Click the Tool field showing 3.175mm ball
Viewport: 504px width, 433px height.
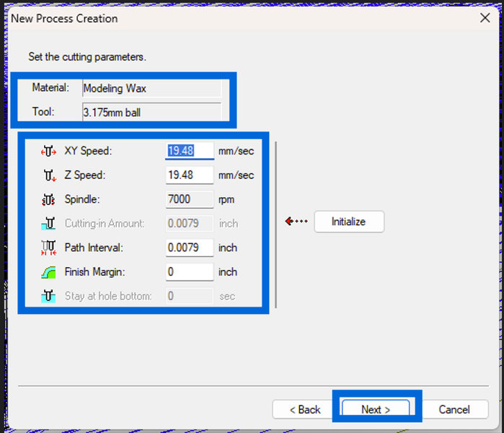[151, 112]
